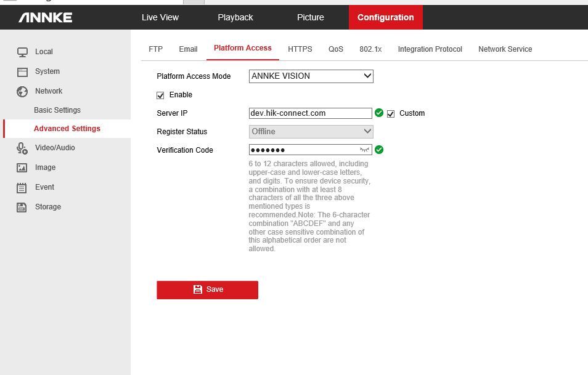Click the Image picture icon
This screenshot has height=375, width=588.
point(22,168)
